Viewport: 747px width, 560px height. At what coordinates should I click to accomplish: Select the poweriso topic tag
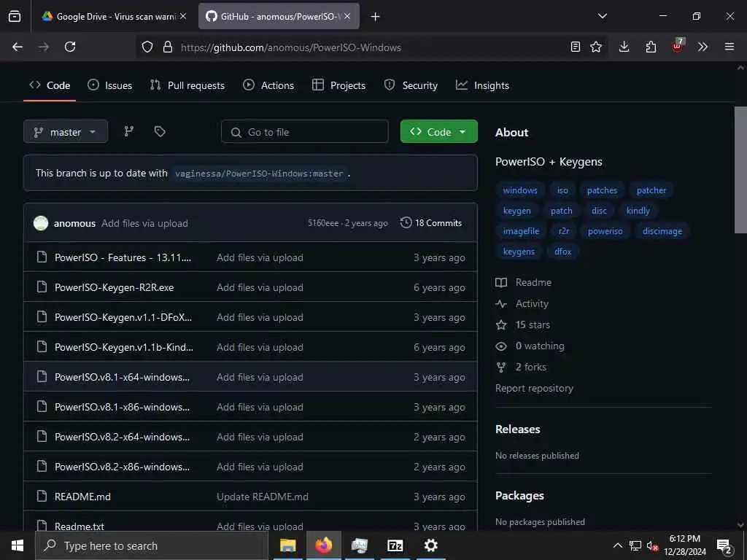pyautogui.click(x=605, y=231)
